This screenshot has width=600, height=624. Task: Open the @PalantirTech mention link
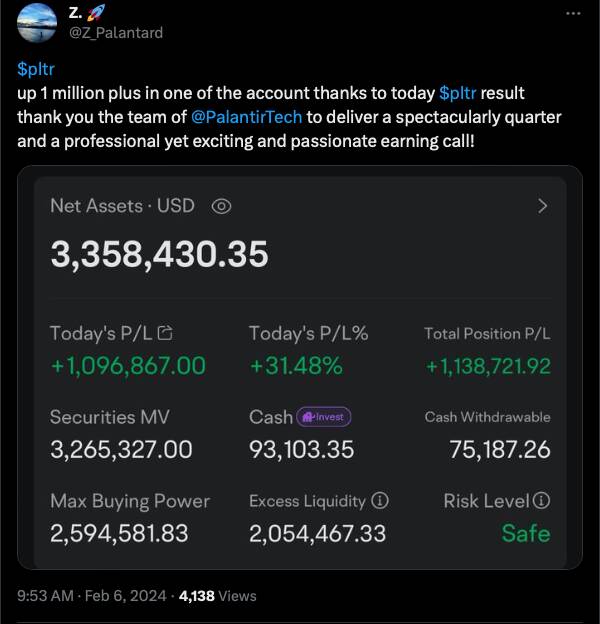pos(246,116)
